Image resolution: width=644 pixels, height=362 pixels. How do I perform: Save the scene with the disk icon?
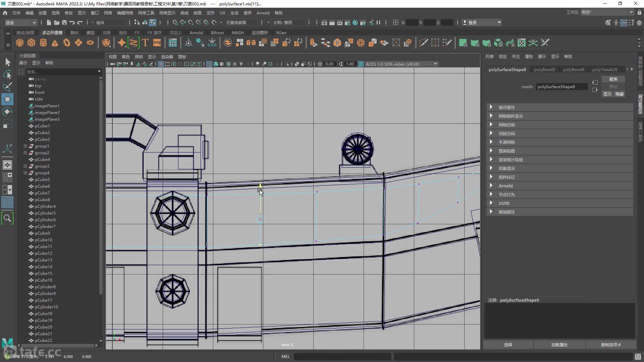point(64,22)
